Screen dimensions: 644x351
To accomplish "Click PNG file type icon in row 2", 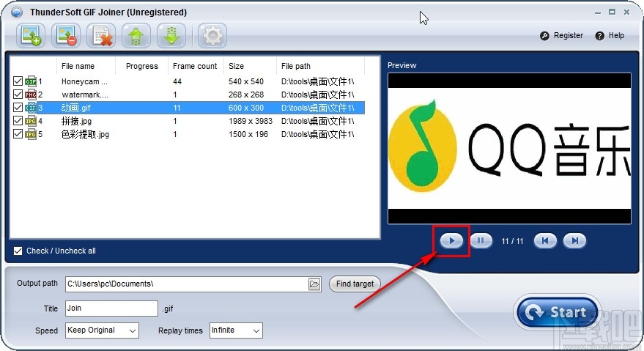I will (x=31, y=95).
